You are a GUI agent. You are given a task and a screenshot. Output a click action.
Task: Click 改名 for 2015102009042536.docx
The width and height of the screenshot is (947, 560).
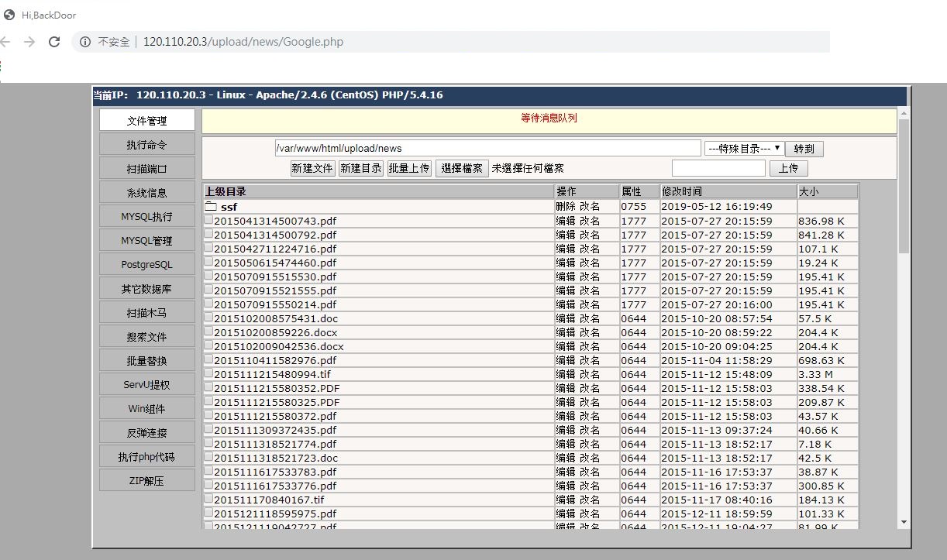[590, 346]
